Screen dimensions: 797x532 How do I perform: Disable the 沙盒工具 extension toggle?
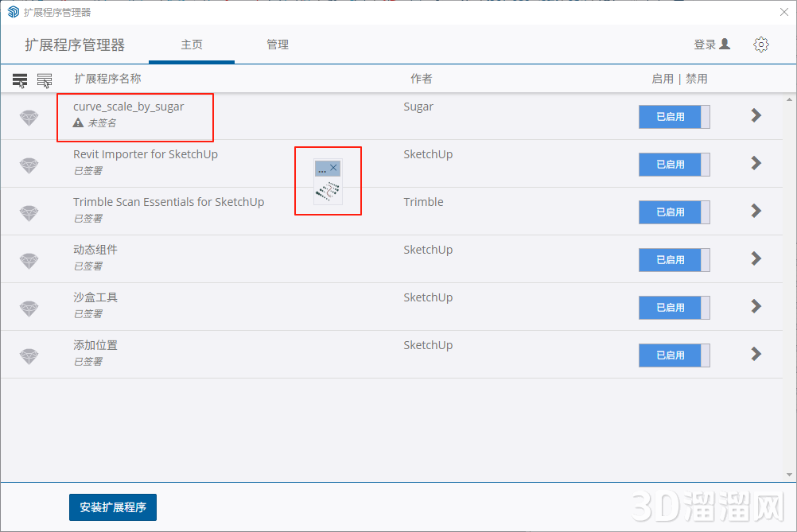pos(674,308)
